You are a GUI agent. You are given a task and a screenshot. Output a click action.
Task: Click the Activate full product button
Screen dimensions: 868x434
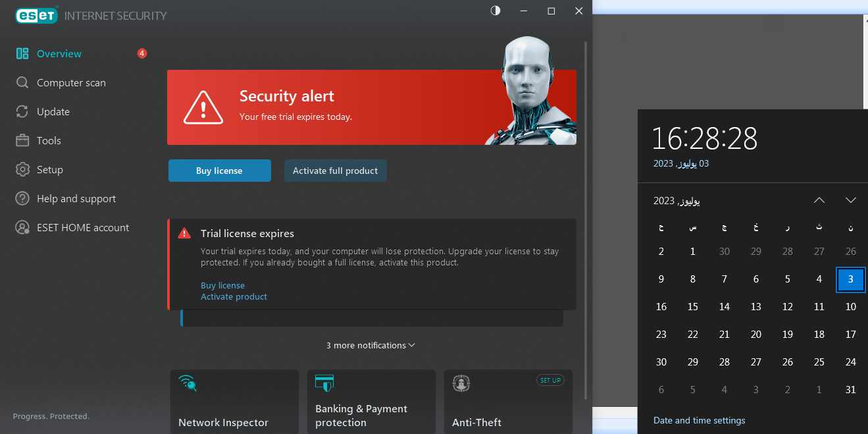[x=336, y=171]
